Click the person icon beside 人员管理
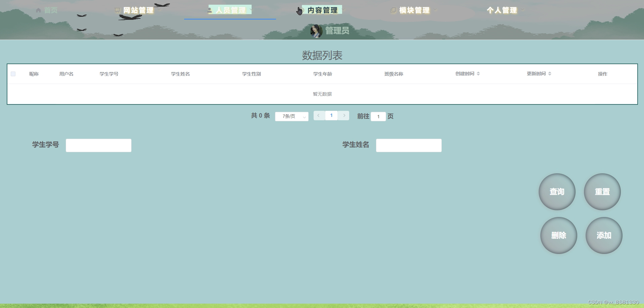Viewport: 644px width, 308px height. click(x=210, y=10)
